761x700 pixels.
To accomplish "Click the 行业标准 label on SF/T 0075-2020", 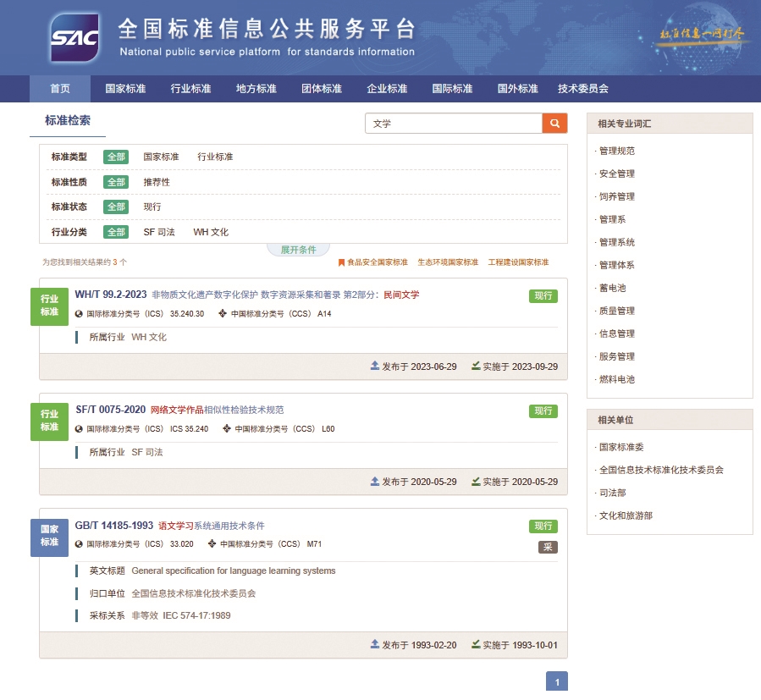I will (50, 420).
